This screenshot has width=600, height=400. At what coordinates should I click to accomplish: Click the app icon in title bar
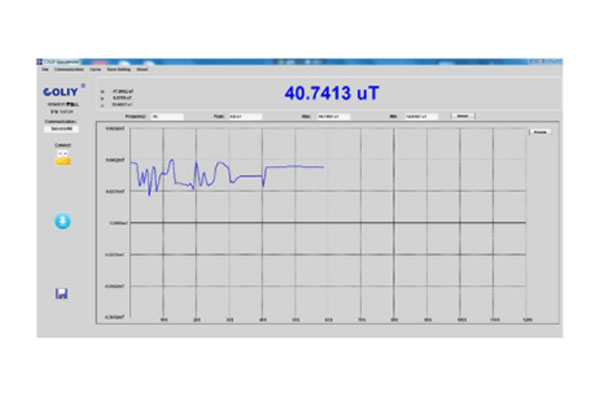click(41, 62)
